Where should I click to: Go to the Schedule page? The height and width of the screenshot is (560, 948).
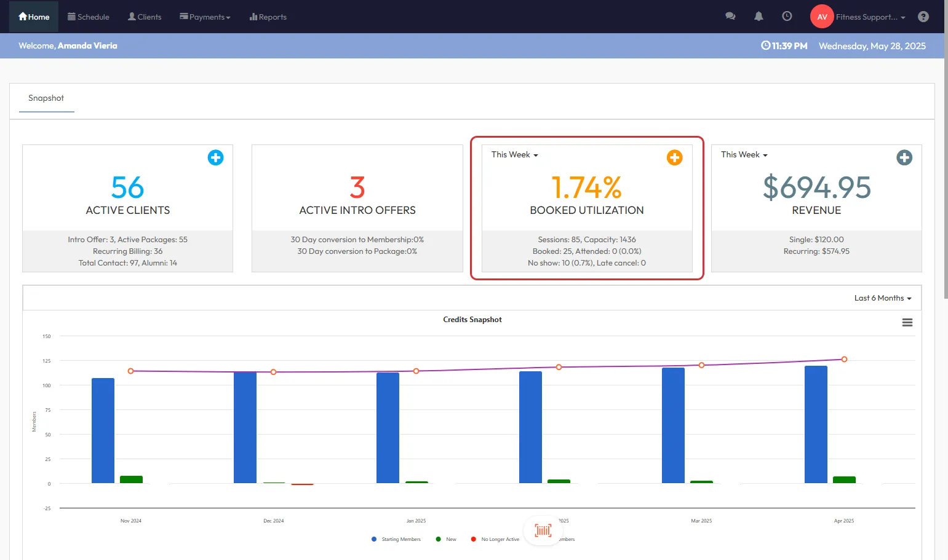(89, 17)
